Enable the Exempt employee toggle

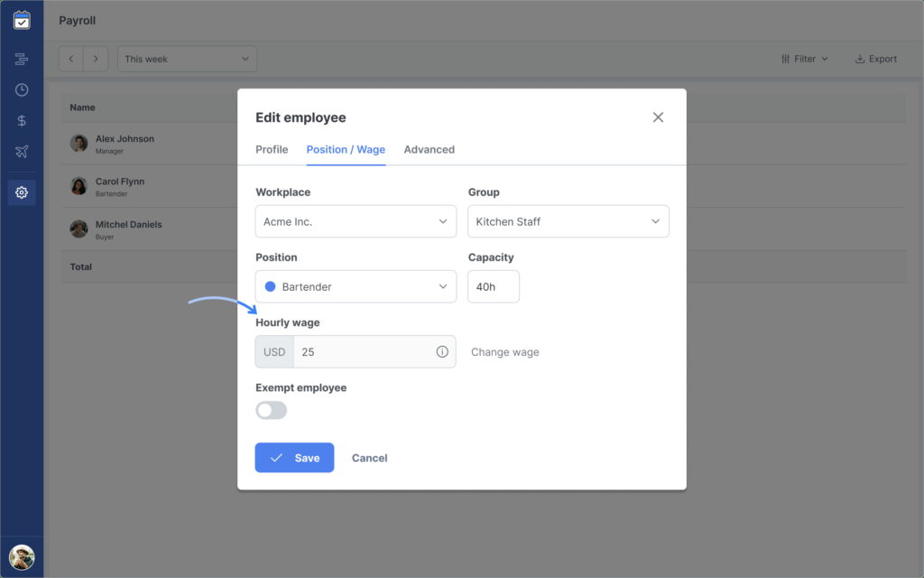(271, 410)
